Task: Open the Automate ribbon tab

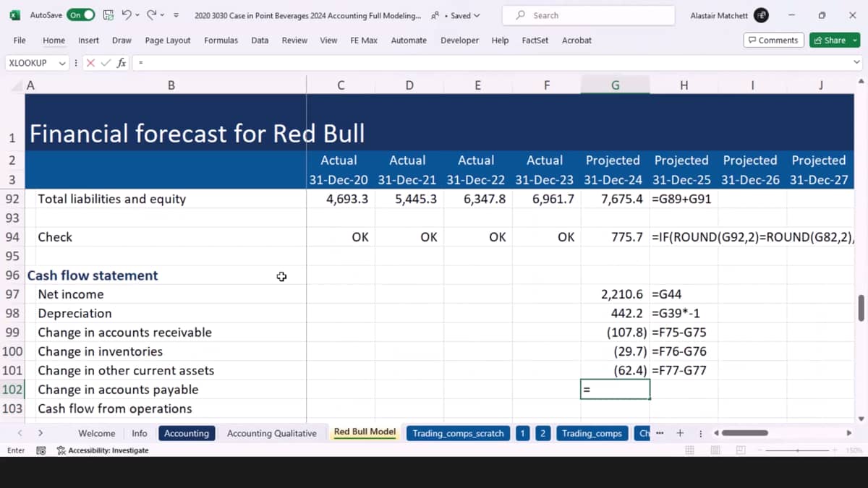Action: 409,40
